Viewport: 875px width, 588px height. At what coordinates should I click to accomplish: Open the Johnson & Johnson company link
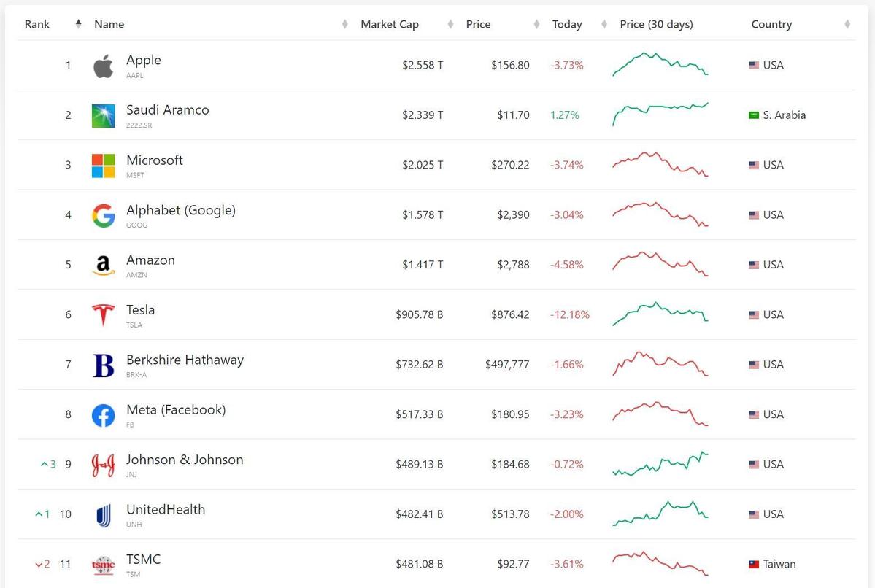[185, 460]
